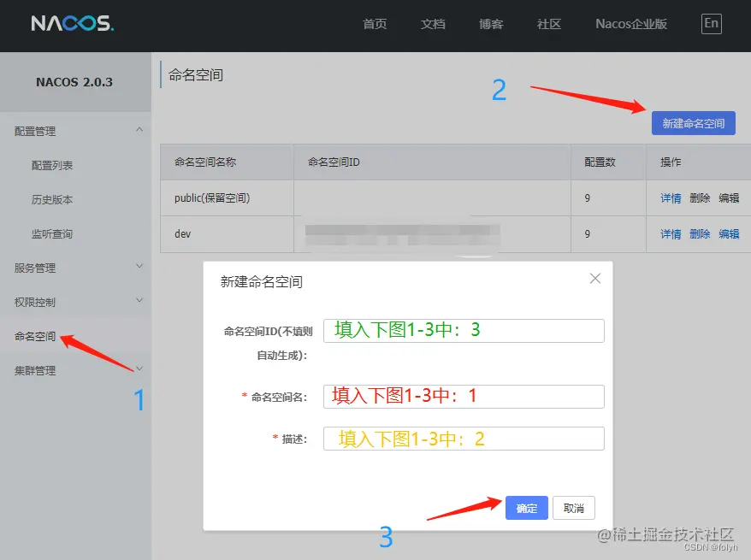Focus the 命名空间ID input field
This screenshot has width=751, height=560.
(x=464, y=331)
